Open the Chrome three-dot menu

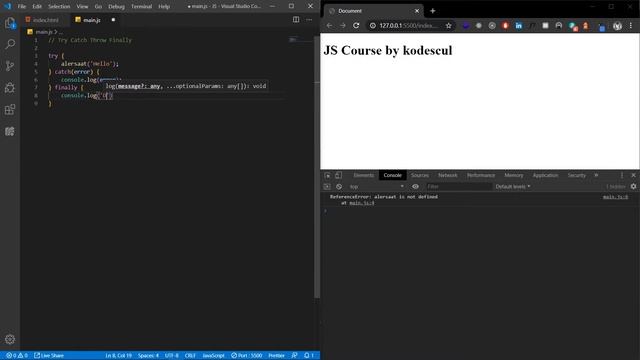click(x=631, y=25)
